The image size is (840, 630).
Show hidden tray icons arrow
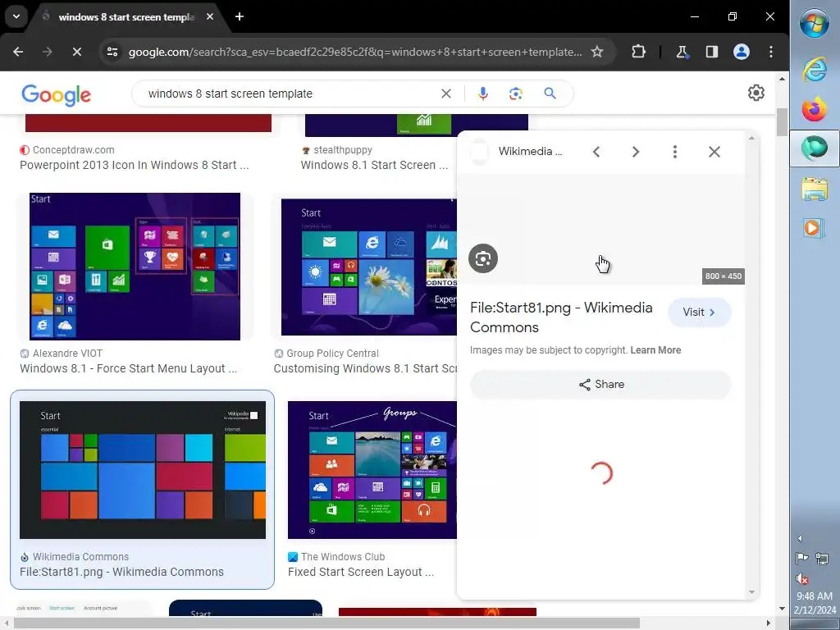tap(801, 538)
